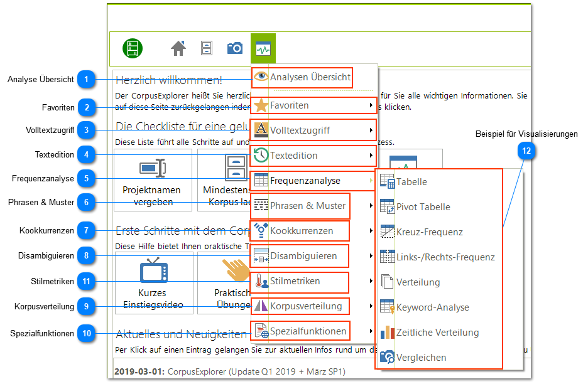Viewport: 588px width, 384px height.
Task: Click the thermometer Stilmetriken icon
Action: coord(261,281)
